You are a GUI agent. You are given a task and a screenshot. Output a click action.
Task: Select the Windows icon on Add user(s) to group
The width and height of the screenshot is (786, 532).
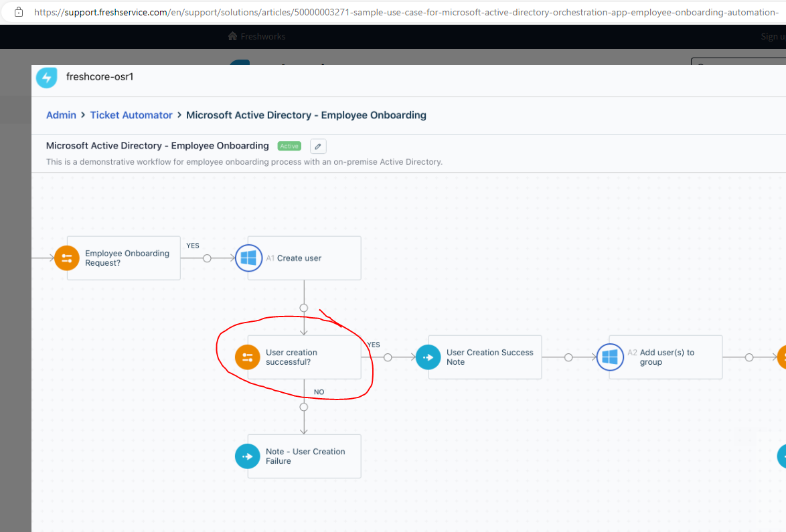(x=610, y=357)
